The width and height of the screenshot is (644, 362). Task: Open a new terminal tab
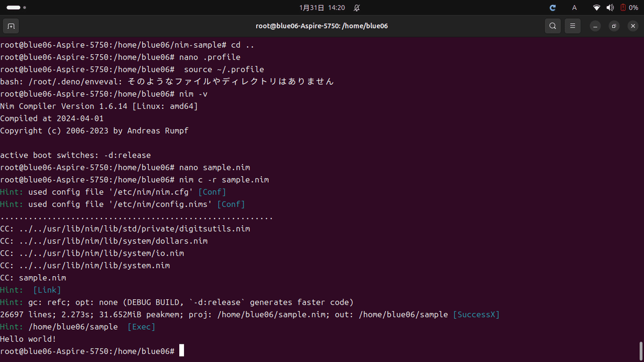pos(11,26)
